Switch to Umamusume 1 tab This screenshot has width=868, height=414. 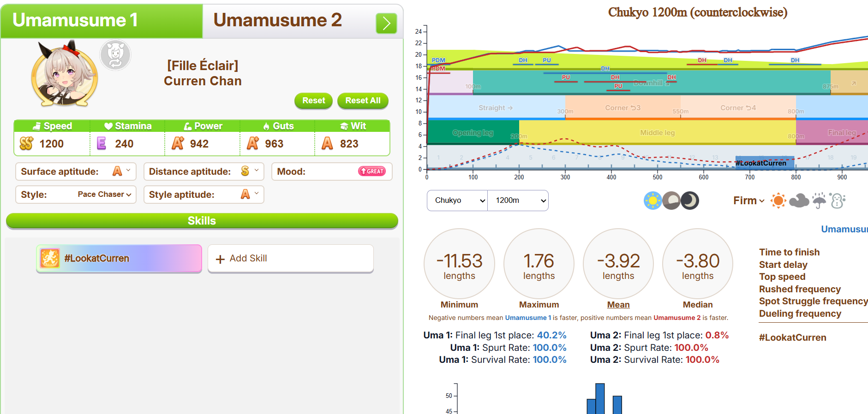point(102,21)
